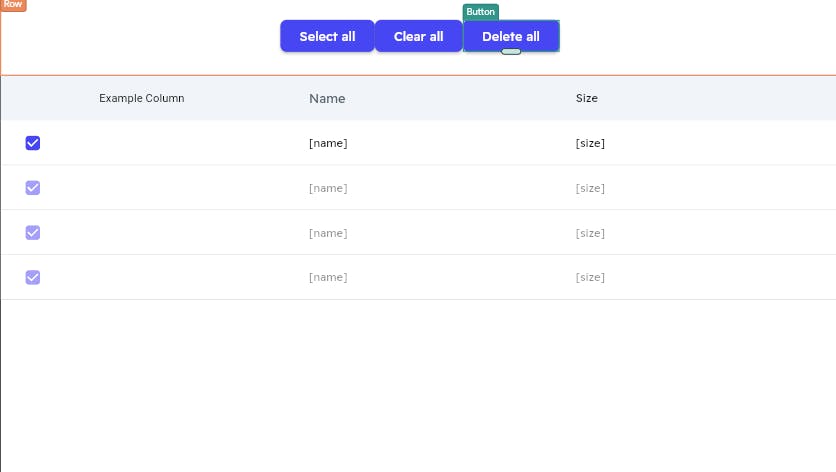Viewport: 836px width, 472px height.
Task: Toggle the checkbox in the second table row
Action: point(33,188)
